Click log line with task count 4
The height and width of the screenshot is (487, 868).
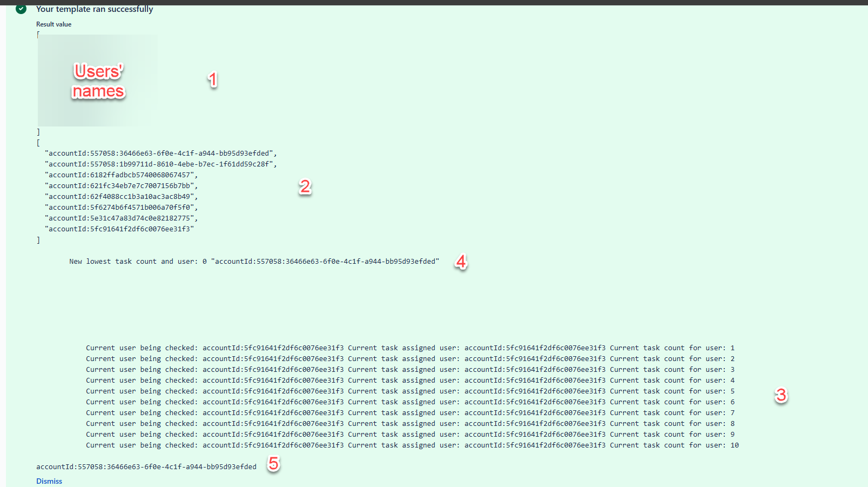point(410,381)
